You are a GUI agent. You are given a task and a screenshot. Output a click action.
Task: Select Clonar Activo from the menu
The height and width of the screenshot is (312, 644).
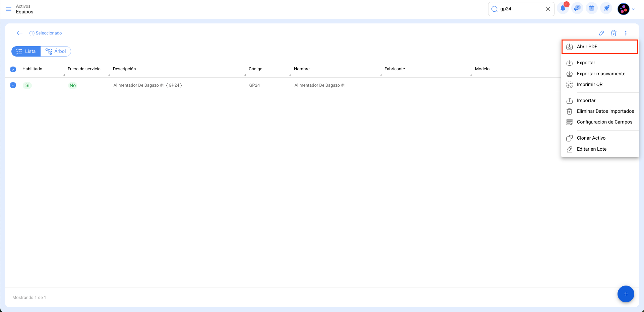[591, 138]
